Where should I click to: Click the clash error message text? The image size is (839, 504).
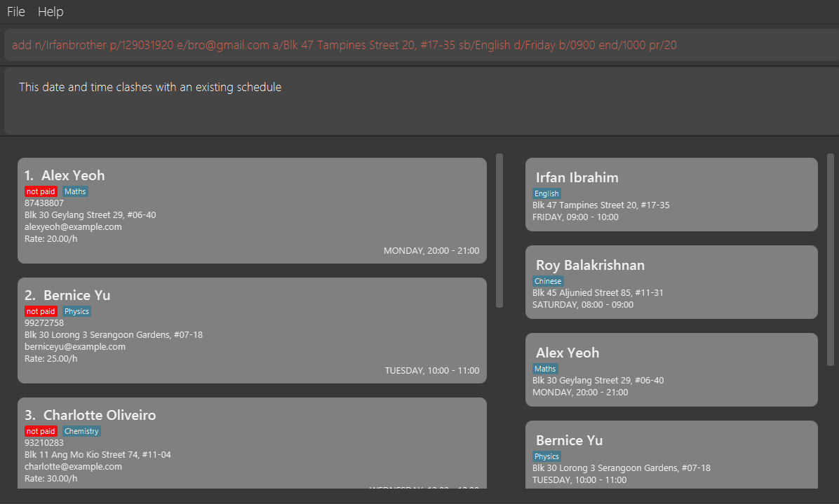[x=150, y=87]
